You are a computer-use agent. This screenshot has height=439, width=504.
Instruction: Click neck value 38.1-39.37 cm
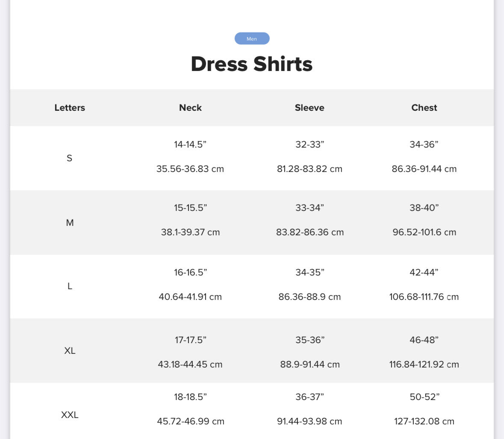(x=190, y=232)
